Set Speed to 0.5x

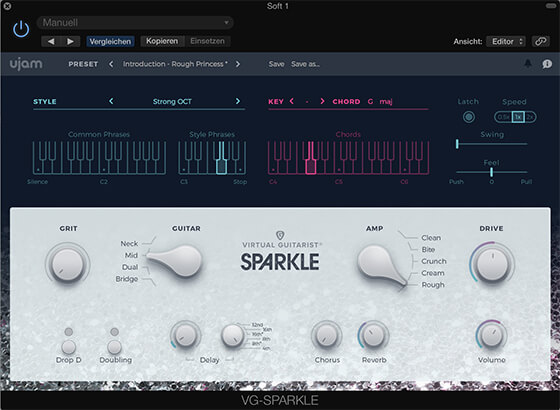coord(504,117)
